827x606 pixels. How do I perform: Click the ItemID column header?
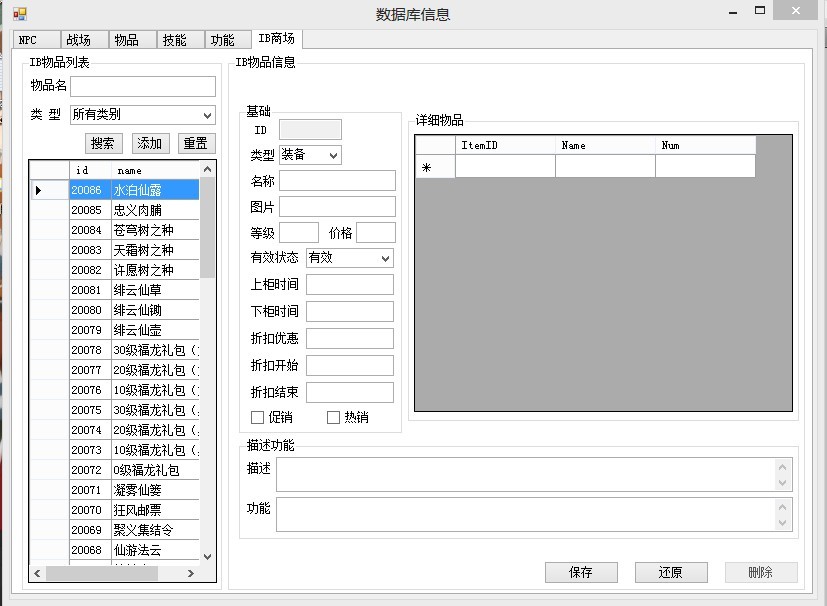point(505,146)
